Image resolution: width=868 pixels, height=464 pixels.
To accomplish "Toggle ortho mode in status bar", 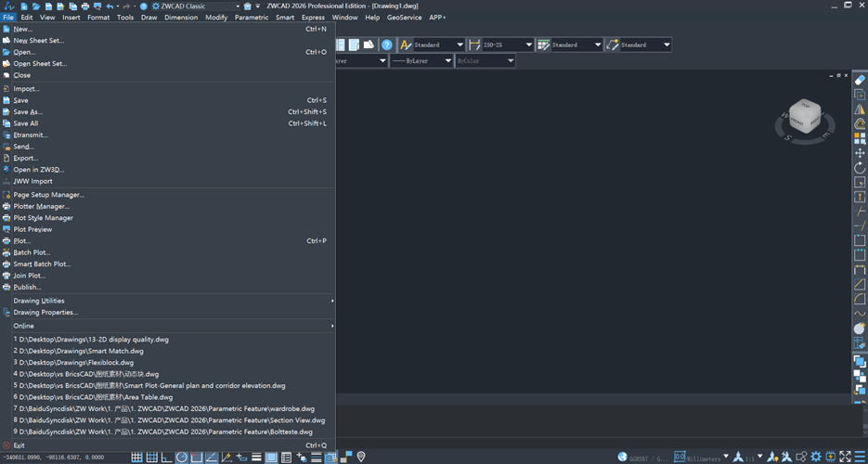I will coord(166,458).
